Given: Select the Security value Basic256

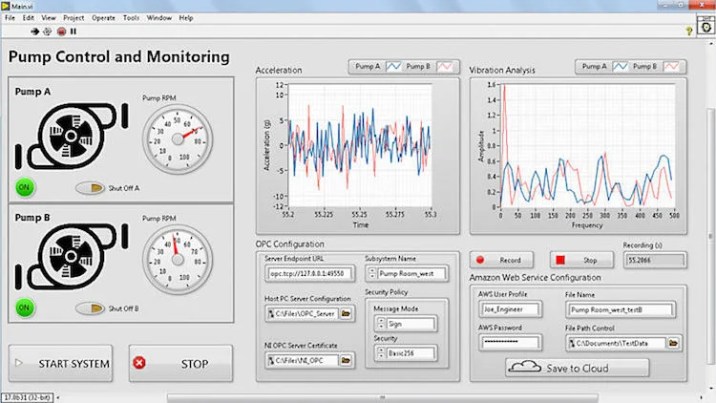Looking at the screenshot, I should 411,353.
